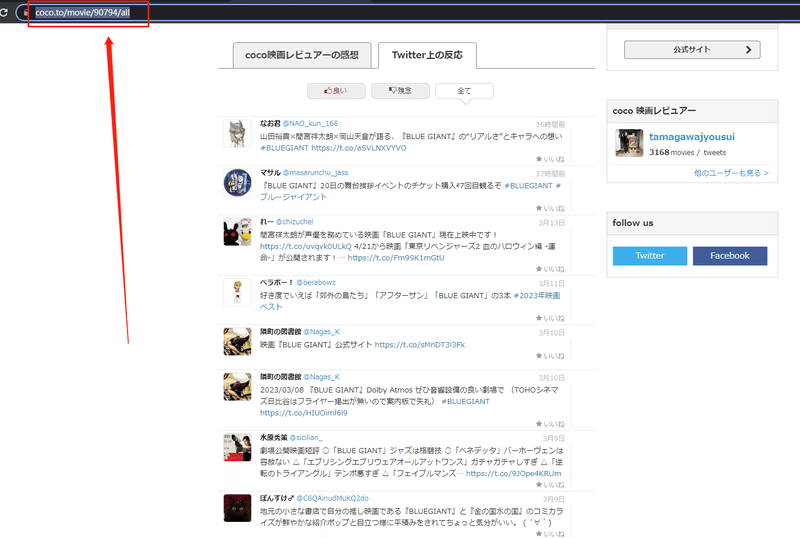Open link t.co/HIUOimI6l9
The image size is (800, 539).
pyautogui.click(x=304, y=413)
